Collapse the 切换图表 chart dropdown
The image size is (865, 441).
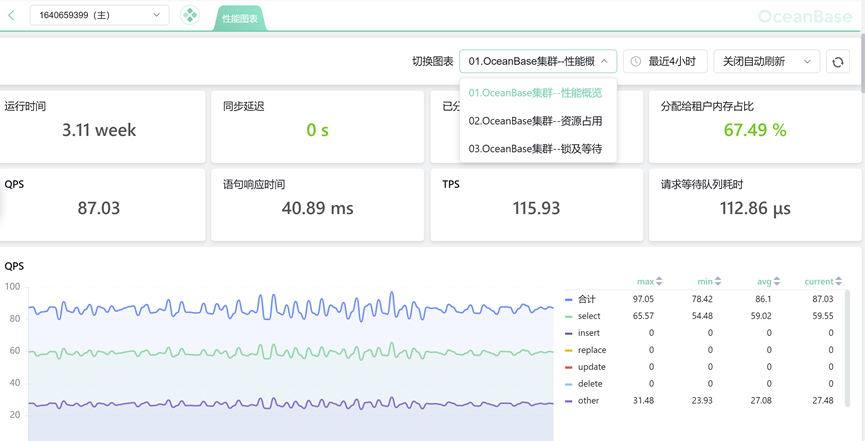point(537,61)
